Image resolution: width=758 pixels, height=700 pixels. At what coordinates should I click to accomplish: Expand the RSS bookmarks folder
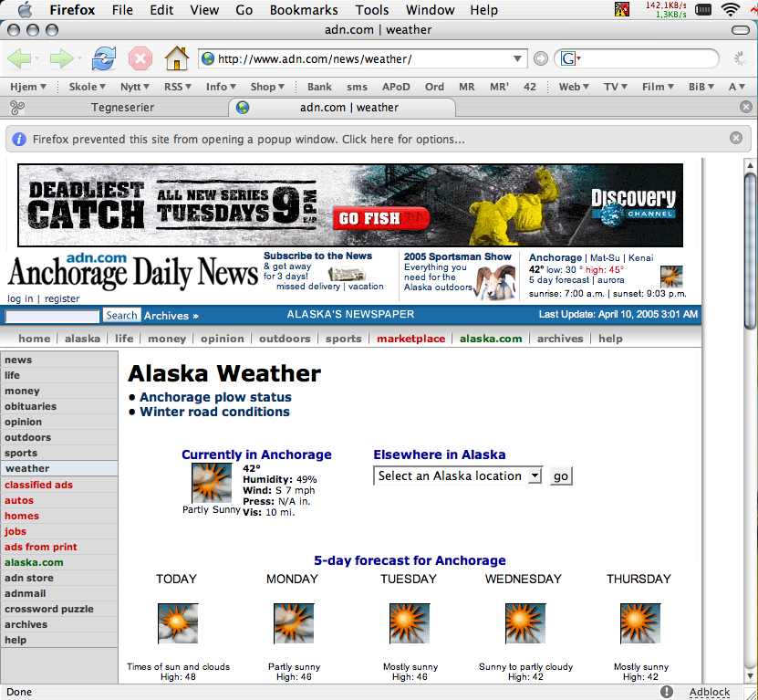coord(178,87)
